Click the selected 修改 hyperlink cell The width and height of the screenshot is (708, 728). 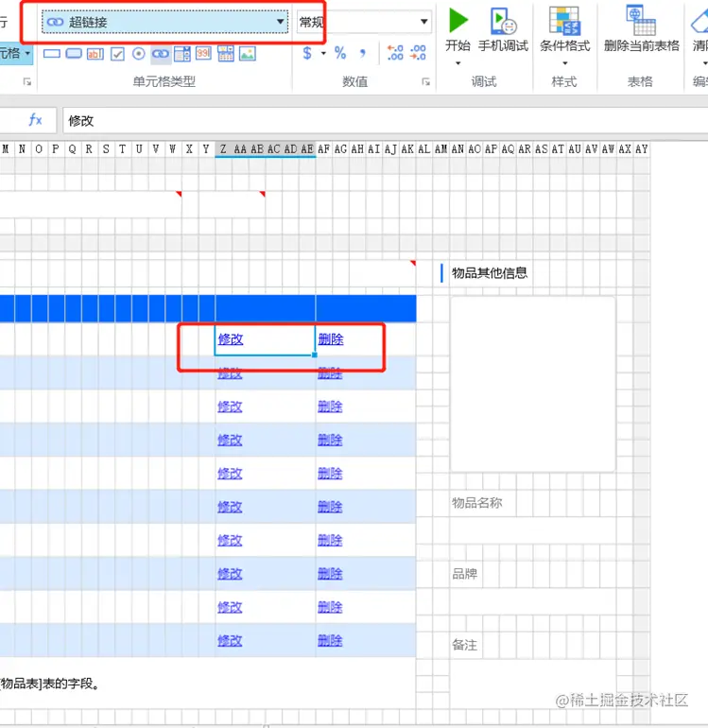(265, 339)
